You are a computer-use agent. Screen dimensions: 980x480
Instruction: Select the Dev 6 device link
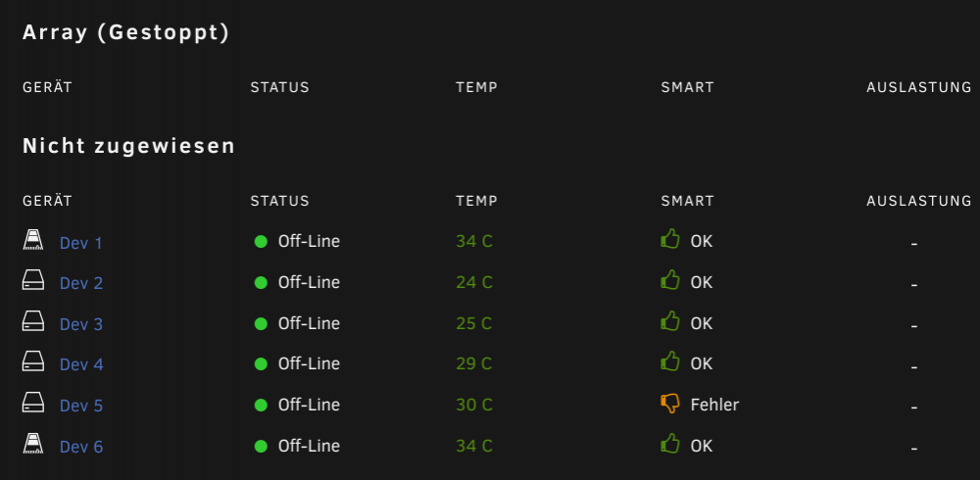tap(80, 447)
